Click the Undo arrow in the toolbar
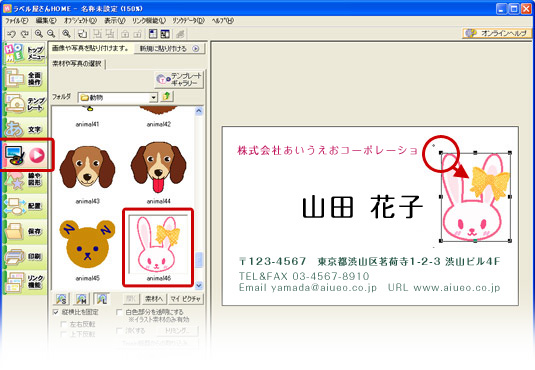This screenshot has width=535, height=370. click(12, 34)
